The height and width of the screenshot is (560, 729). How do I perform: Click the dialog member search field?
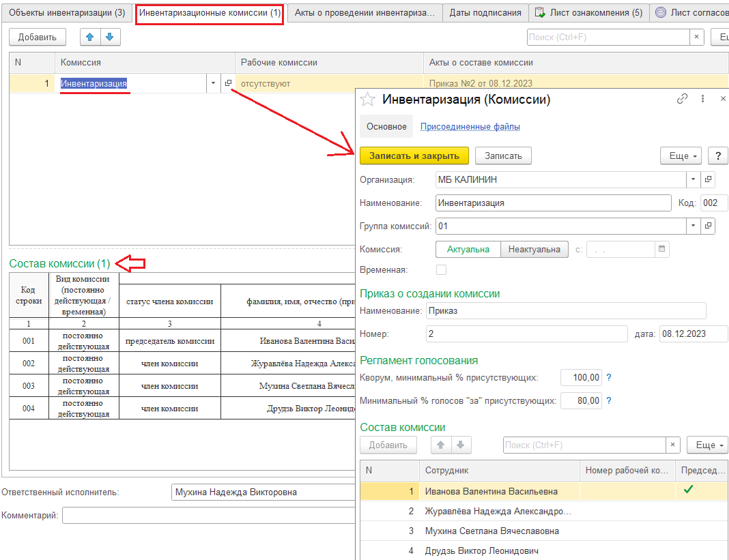point(584,445)
